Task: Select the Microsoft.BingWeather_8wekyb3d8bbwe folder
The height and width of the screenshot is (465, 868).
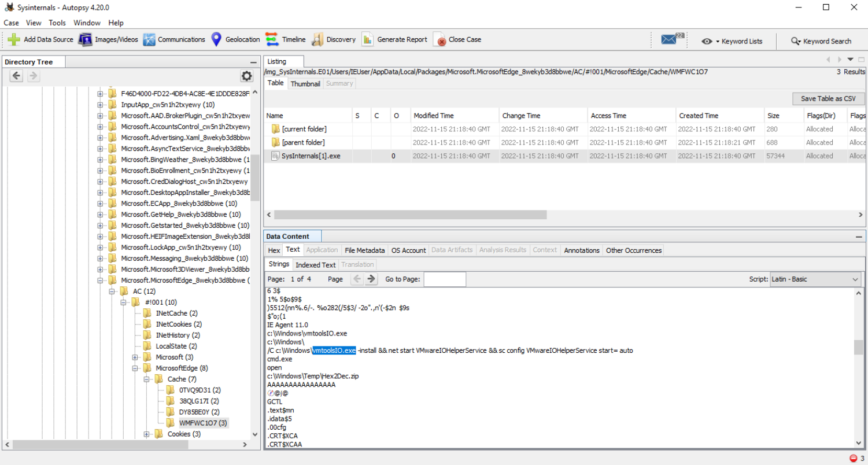Action: (185, 160)
